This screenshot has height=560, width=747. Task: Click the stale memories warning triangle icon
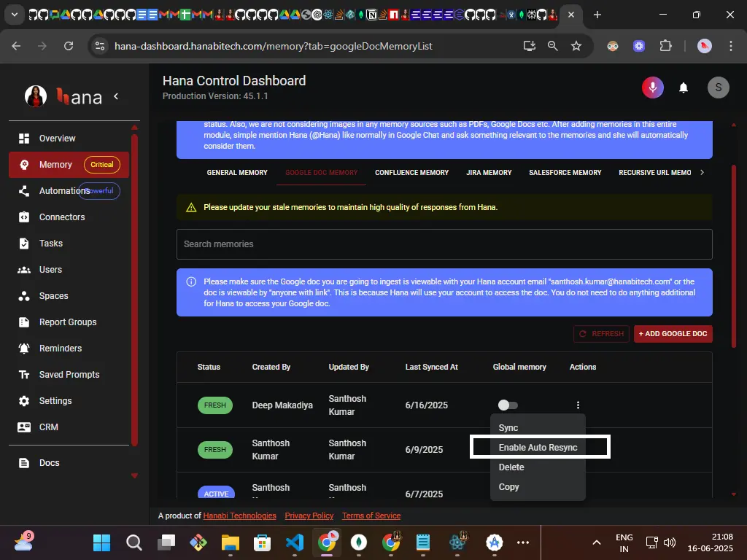pos(192,208)
